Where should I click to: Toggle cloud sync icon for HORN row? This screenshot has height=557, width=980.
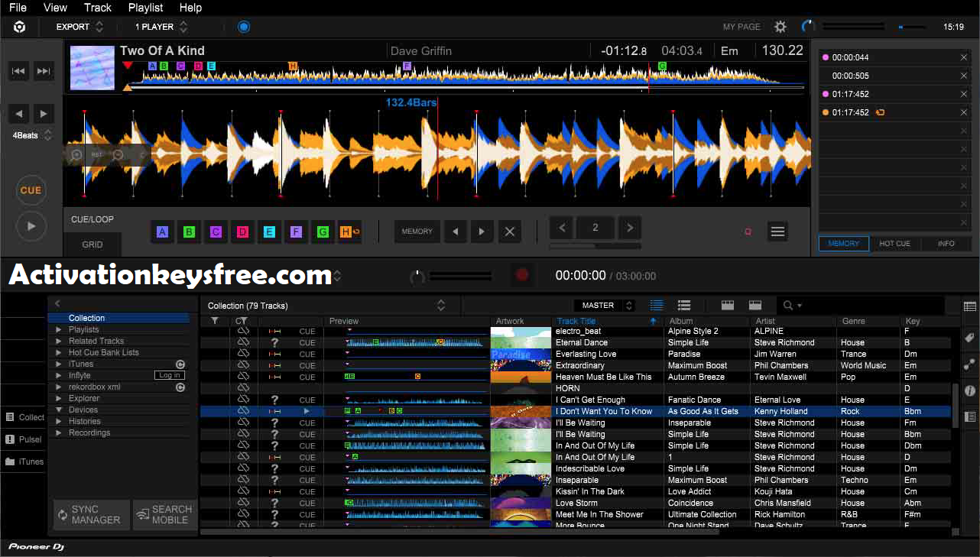243,388
